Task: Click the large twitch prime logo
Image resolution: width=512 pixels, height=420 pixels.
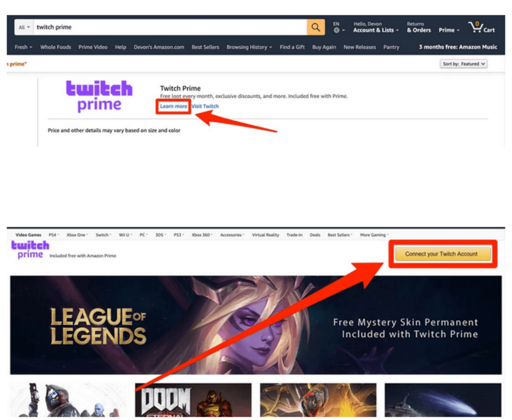Action: [99, 96]
